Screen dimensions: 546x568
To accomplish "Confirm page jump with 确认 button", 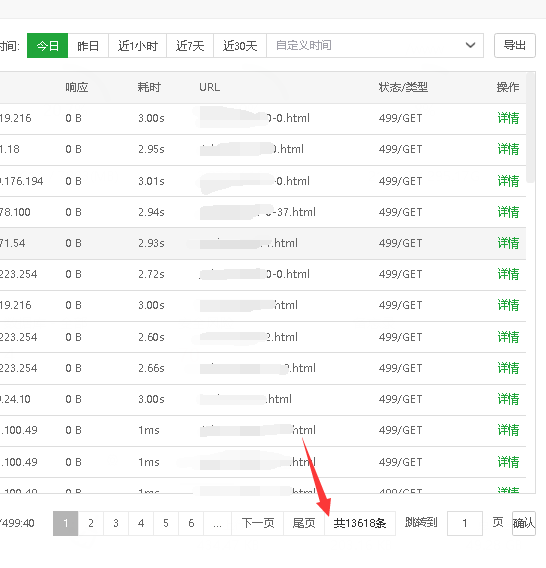I will (524, 523).
